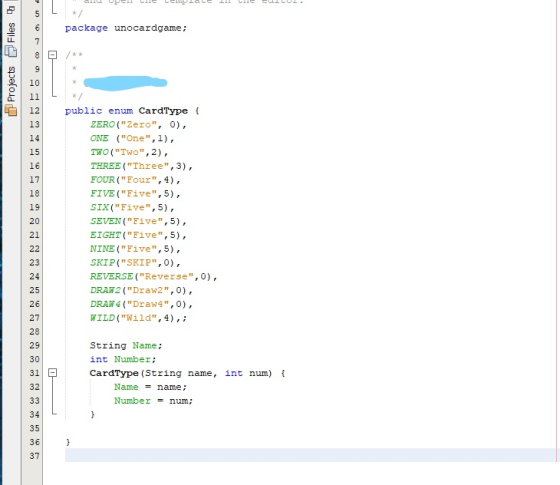The height and width of the screenshot is (485, 560).
Task: Place cursor on 'package unocardgame;' line
Action: (x=126, y=28)
